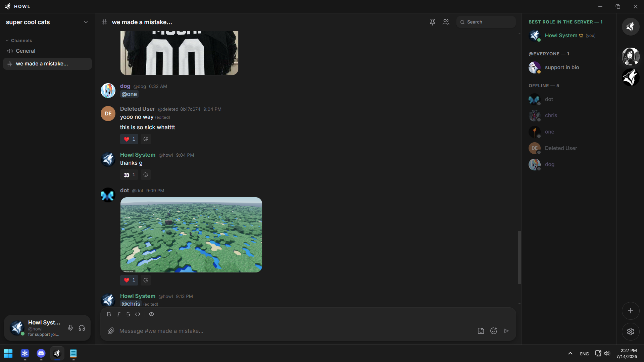Select offline member one
The width and height of the screenshot is (644, 362).
(x=569, y=132)
